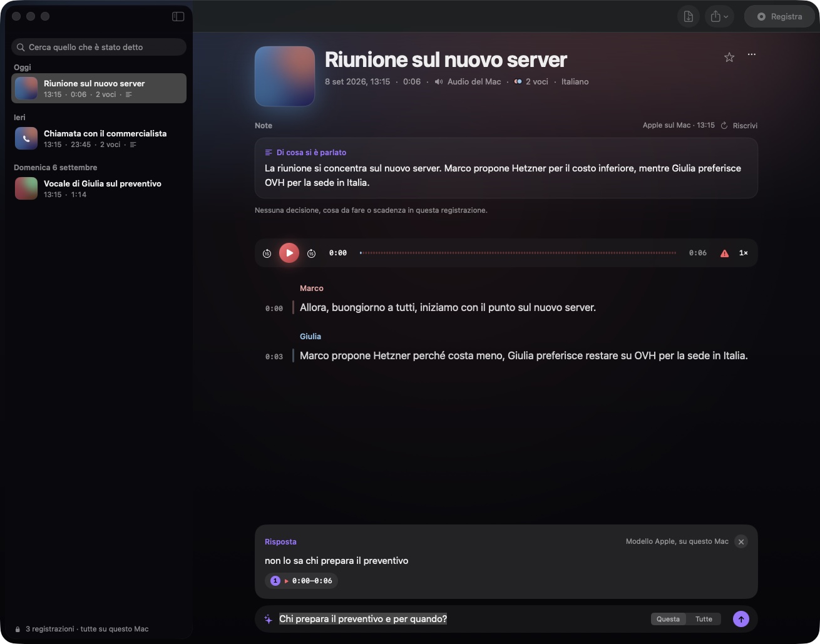Open the share dropdown menu
Image resolution: width=820 pixels, height=644 pixels.
point(719,17)
